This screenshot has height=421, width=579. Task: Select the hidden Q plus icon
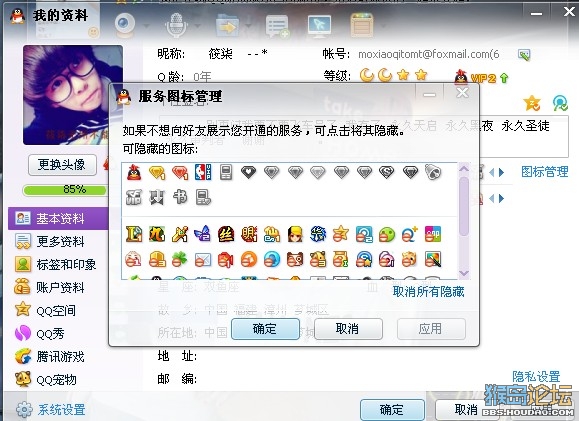[x=410, y=234]
